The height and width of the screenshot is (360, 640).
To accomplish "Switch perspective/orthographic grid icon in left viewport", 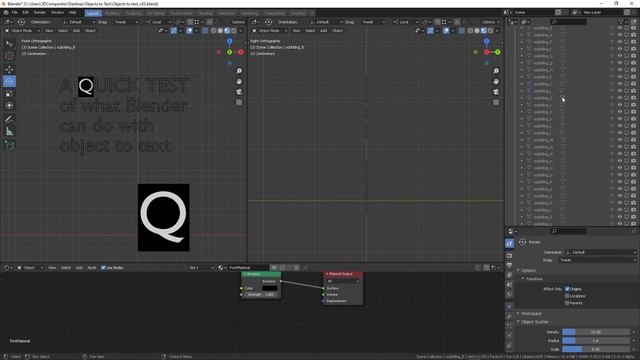I will click(x=239, y=102).
